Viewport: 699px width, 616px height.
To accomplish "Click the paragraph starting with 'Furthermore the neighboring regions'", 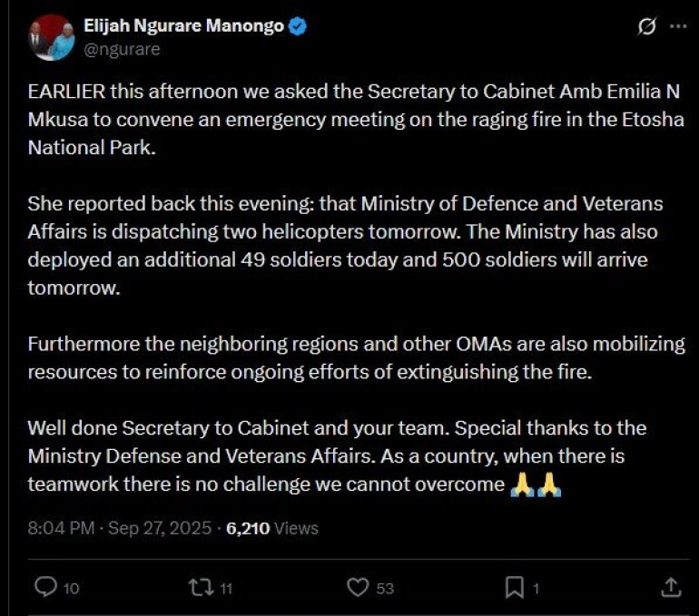I will 356,357.
